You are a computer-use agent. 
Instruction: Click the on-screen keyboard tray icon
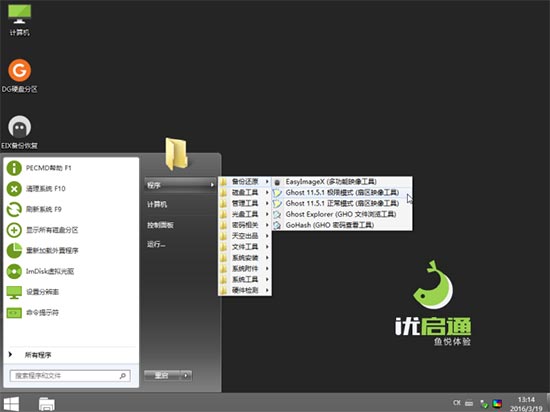(469, 403)
